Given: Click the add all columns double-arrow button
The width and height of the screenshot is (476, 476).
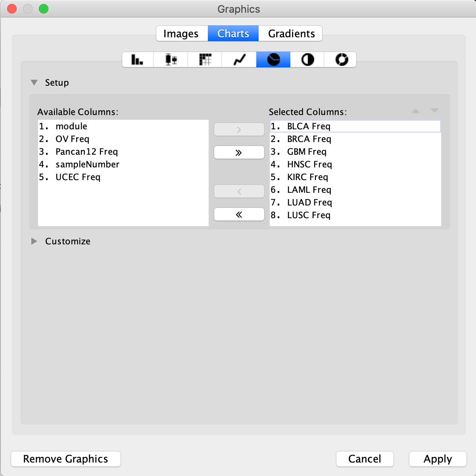Looking at the screenshot, I should click(239, 153).
